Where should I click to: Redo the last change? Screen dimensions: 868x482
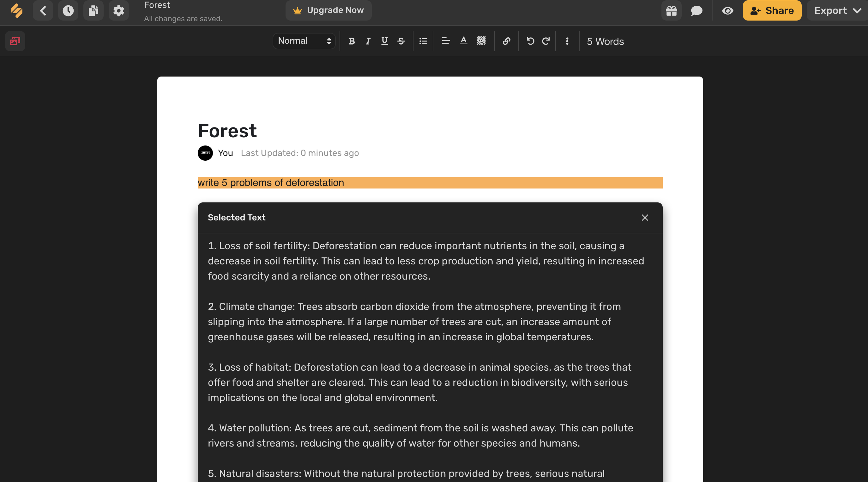(546, 41)
